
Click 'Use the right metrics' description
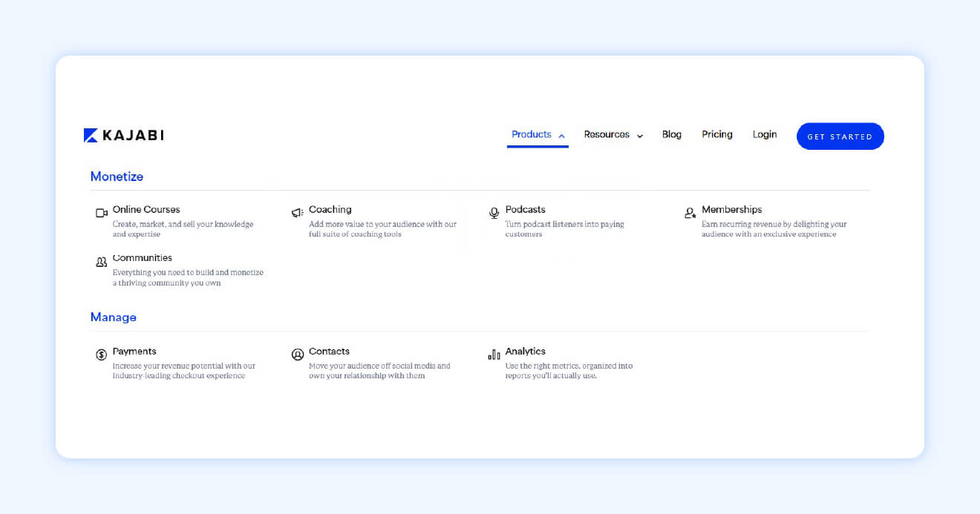point(569,371)
